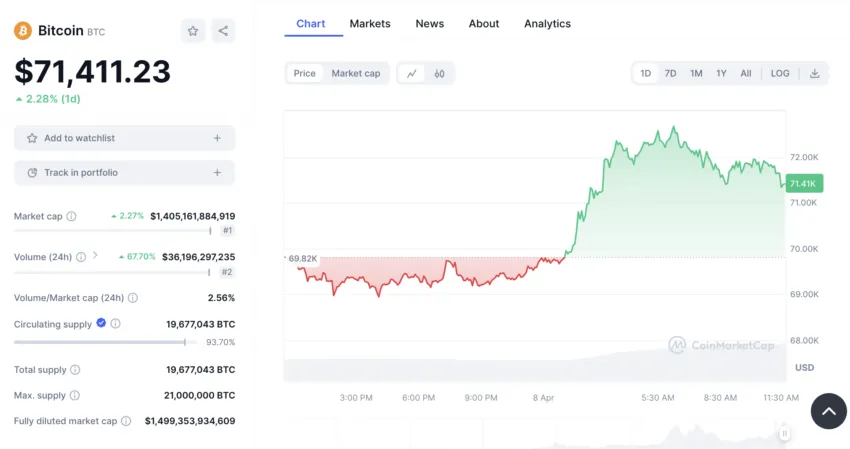Click the share icon next to Bitcoin
Viewport: 850px width, 449px height.
pos(223,31)
